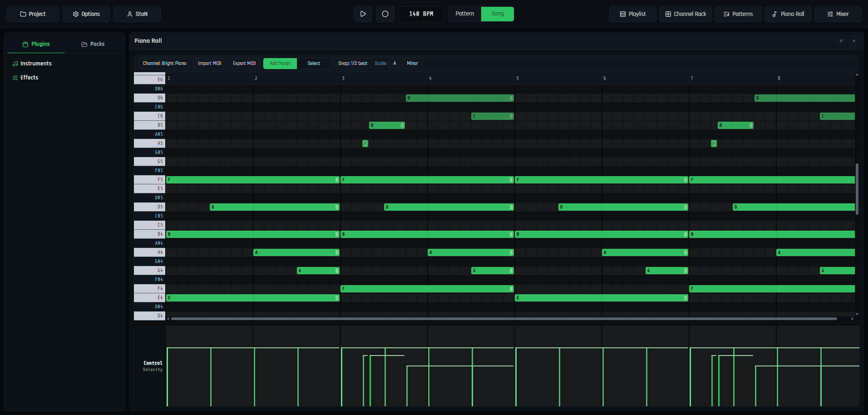Viewport: 868px width, 415px height.
Task: Click the first velocity bar in bar 1
Action: [x=167, y=377]
